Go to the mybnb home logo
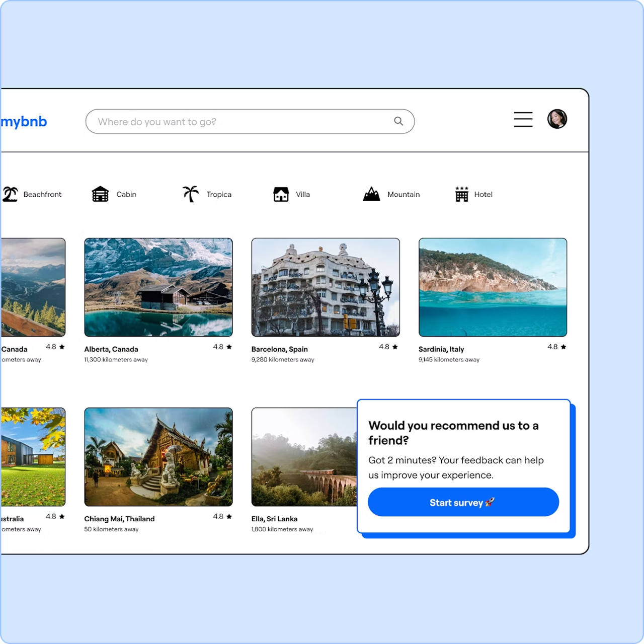644x644 pixels. pos(24,121)
